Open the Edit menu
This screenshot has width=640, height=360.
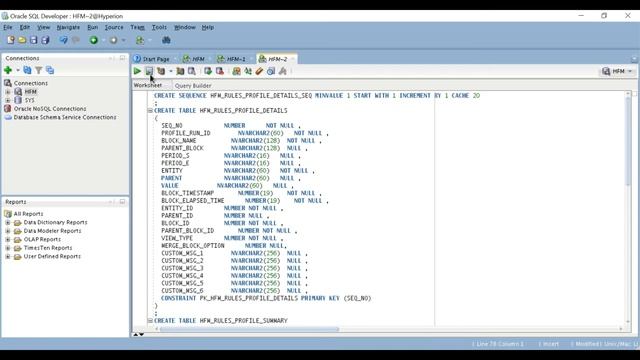pyautogui.click(x=24, y=27)
